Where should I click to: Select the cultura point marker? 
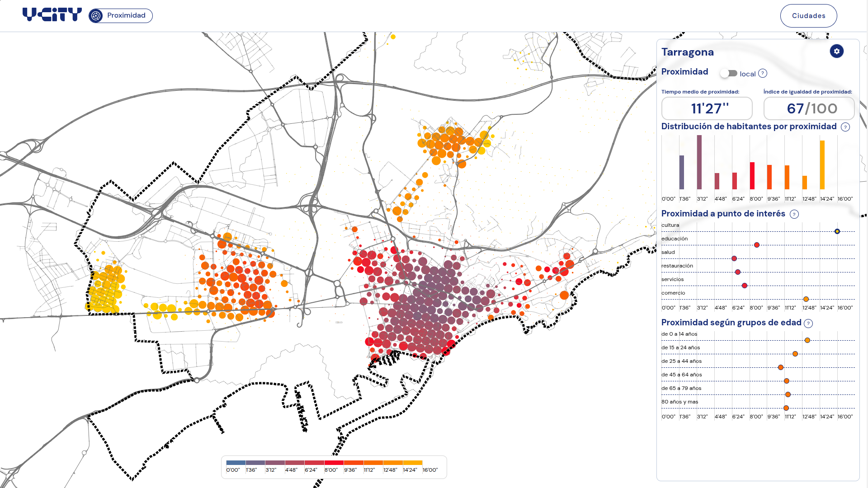pos(837,231)
